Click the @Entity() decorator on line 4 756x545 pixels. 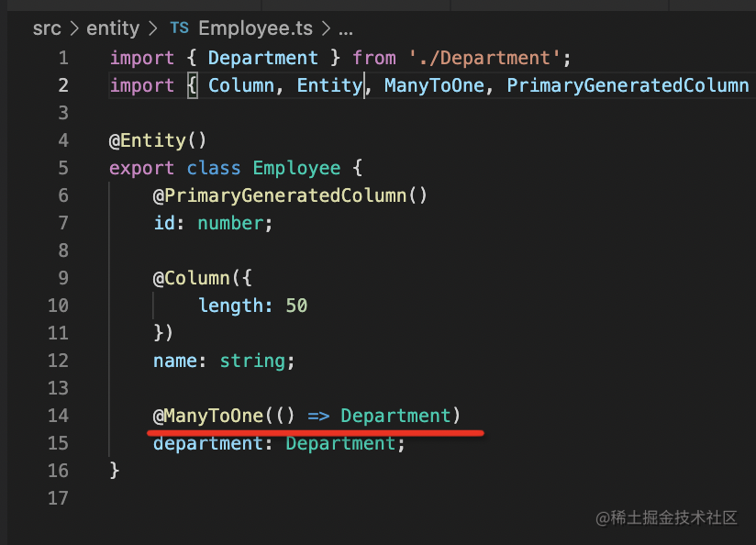(x=158, y=140)
